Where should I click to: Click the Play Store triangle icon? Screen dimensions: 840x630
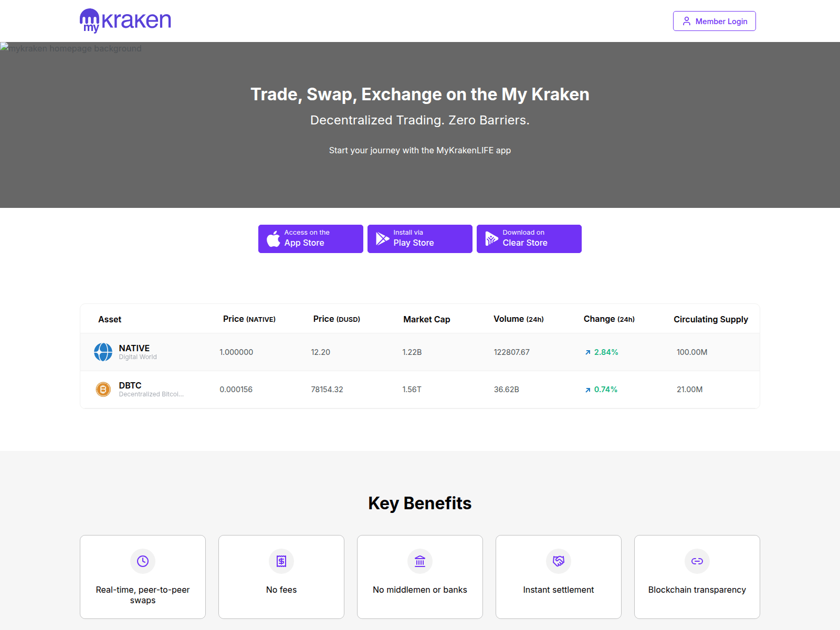[382, 239]
